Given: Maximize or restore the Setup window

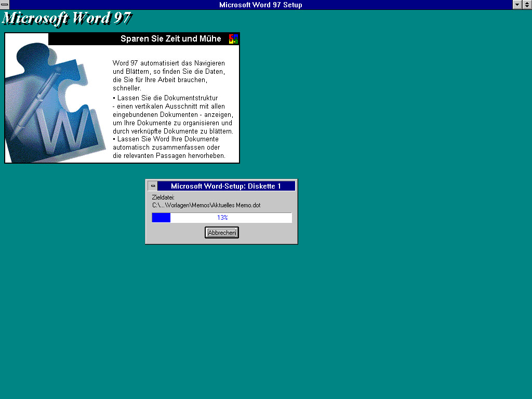Looking at the screenshot, I should [527, 4].
